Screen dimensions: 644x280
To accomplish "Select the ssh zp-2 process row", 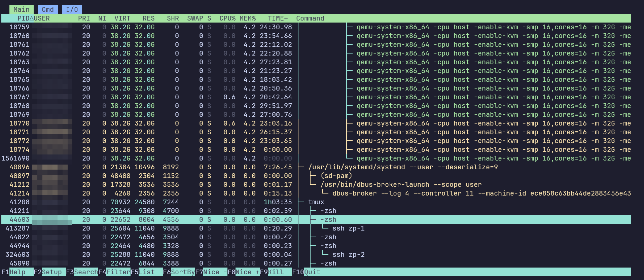I will tap(316, 254).
